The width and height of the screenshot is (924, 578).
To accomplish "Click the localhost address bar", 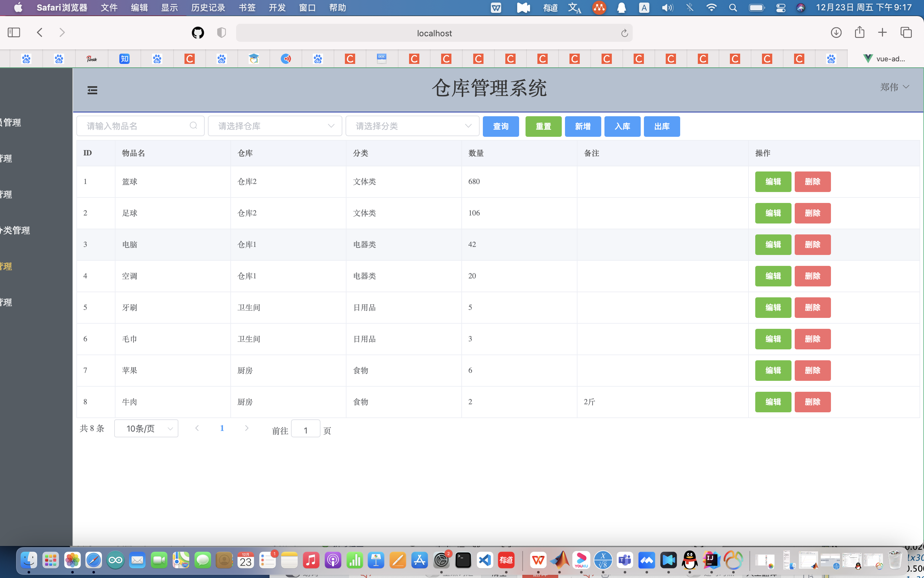I will (x=434, y=33).
